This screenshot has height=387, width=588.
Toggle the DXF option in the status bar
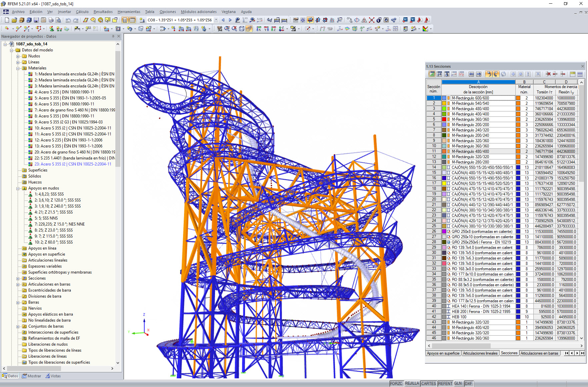pos(468,384)
